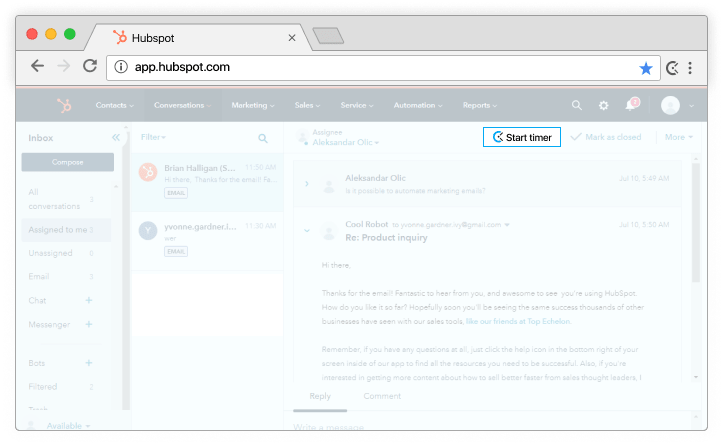The image size is (723, 446).
Task: Select All conversations in sidebar
Action: (61, 199)
